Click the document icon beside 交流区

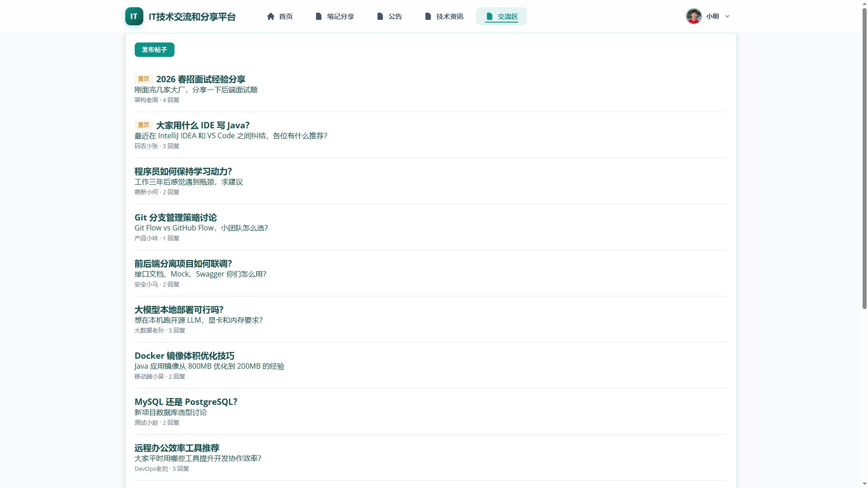point(489,16)
